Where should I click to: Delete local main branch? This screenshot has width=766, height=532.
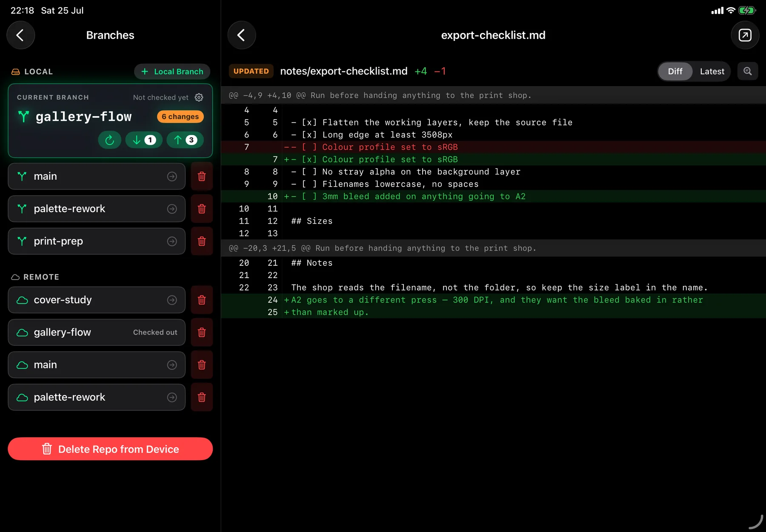tap(202, 176)
